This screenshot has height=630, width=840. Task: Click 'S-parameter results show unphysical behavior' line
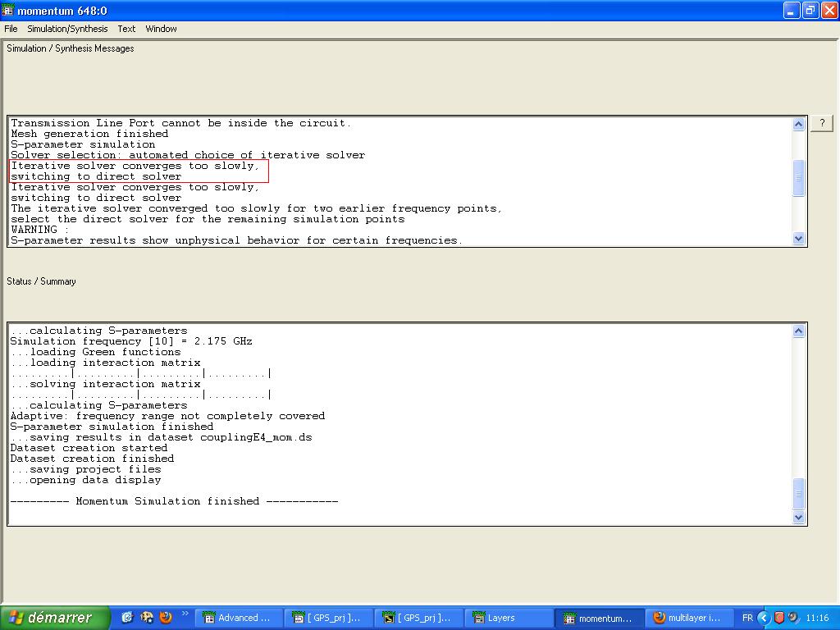[x=236, y=240]
